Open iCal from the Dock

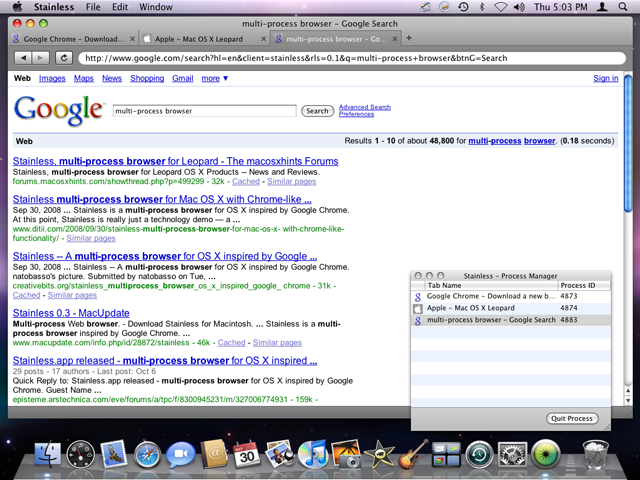[x=247, y=454]
